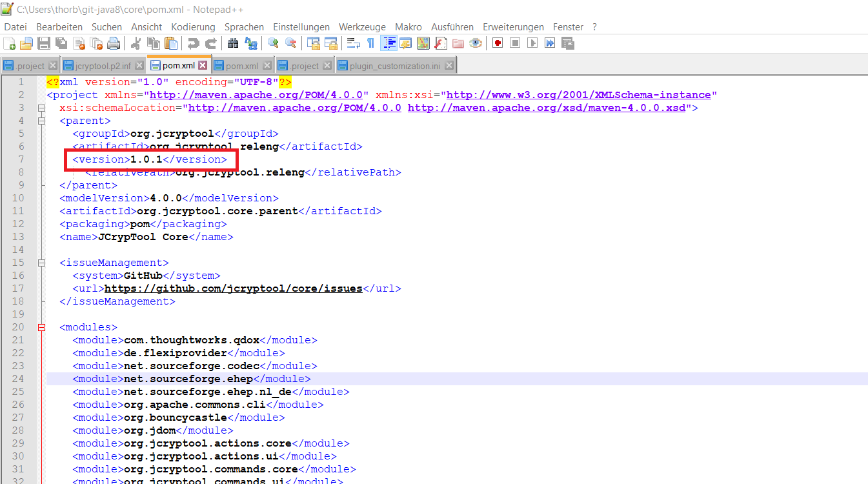This screenshot has width=868, height=484.
Task: Create a new document with the New icon
Action: coord(10,43)
